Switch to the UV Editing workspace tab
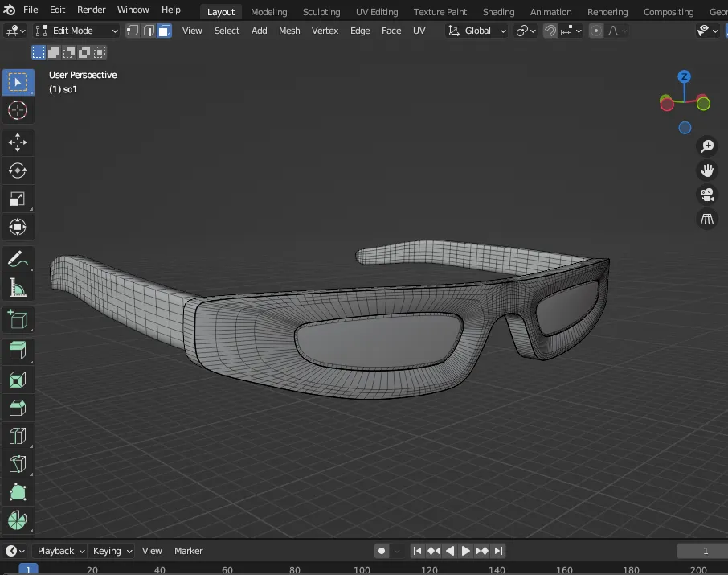The image size is (728, 575). pyautogui.click(x=377, y=12)
